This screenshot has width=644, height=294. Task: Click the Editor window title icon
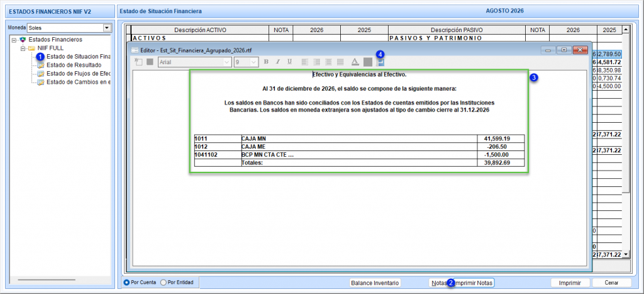(135, 50)
